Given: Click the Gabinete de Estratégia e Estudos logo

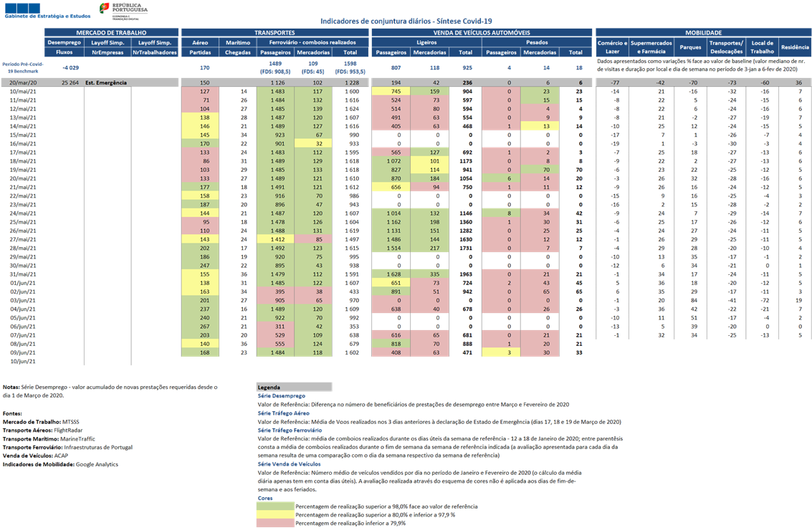Looking at the screenshot, I should coord(47,11).
